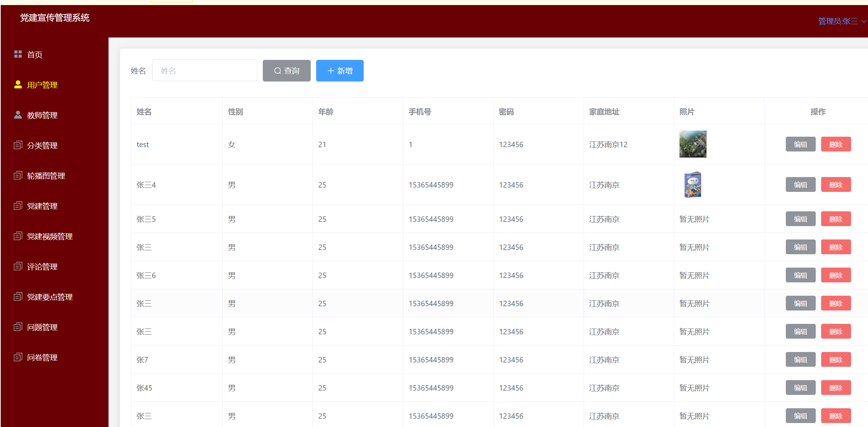The width and height of the screenshot is (868, 427).
Task: Click the 姓名 search input field
Action: click(205, 71)
